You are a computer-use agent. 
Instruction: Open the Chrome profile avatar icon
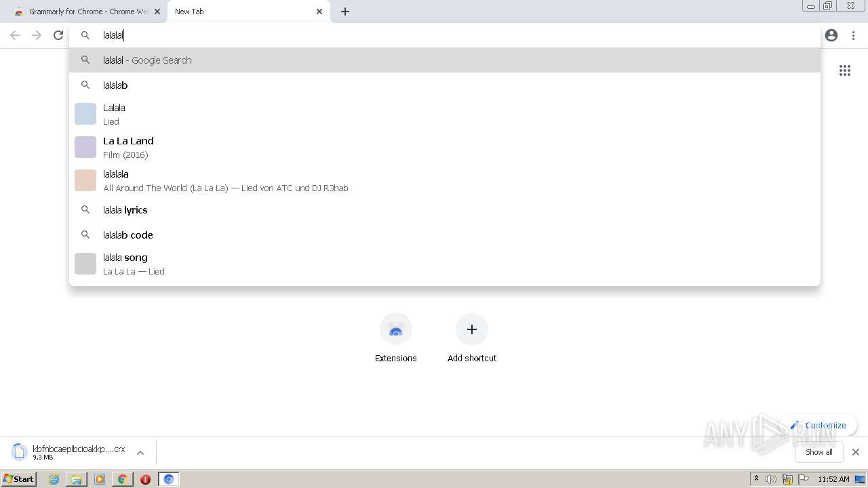(831, 35)
